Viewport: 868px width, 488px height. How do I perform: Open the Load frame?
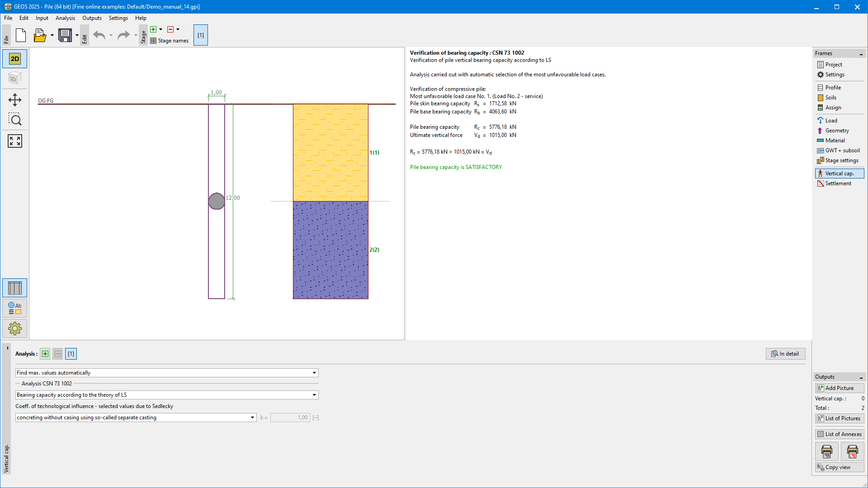click(x=840, y=121)
